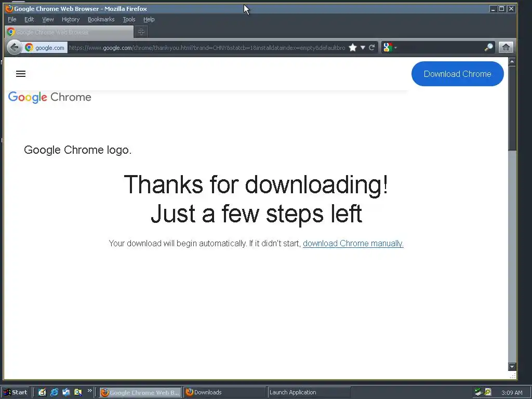Open the hamburger menu on the page

pyautogui.click(x=21, y=74)
